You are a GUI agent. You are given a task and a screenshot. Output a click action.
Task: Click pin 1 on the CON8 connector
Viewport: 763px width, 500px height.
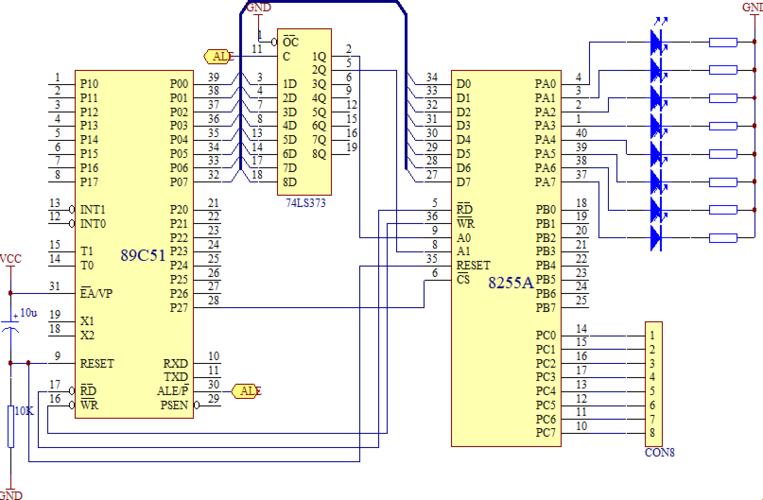653,336
